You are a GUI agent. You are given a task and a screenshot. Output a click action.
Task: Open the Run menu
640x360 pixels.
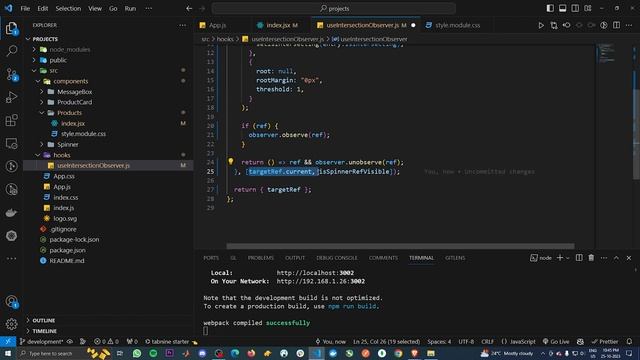[x=130, y=8]
